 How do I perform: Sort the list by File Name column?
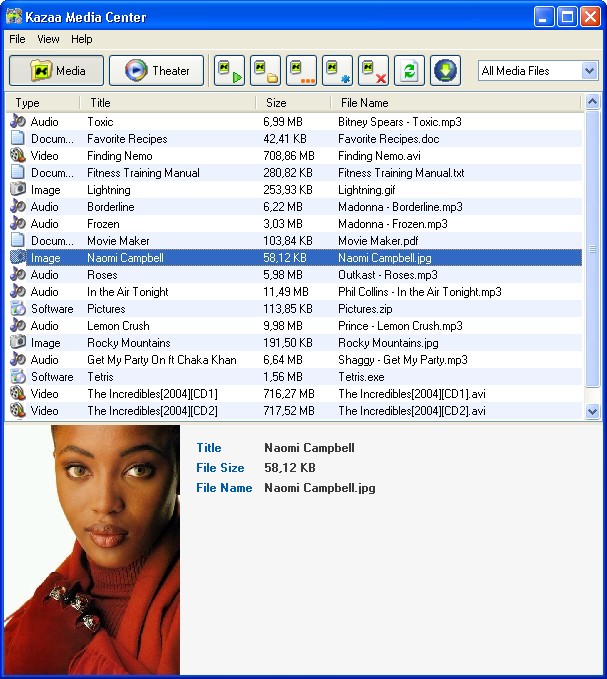(455, 103)
